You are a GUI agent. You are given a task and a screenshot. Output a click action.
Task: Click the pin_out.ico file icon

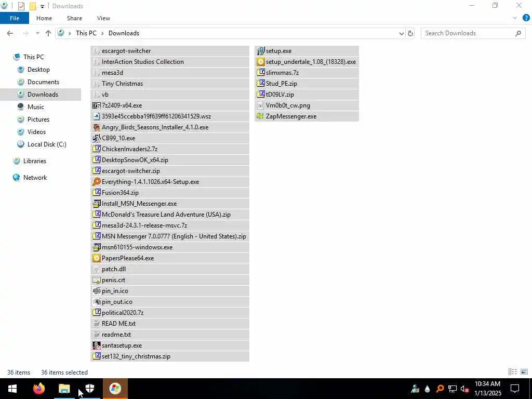(96, 302)
